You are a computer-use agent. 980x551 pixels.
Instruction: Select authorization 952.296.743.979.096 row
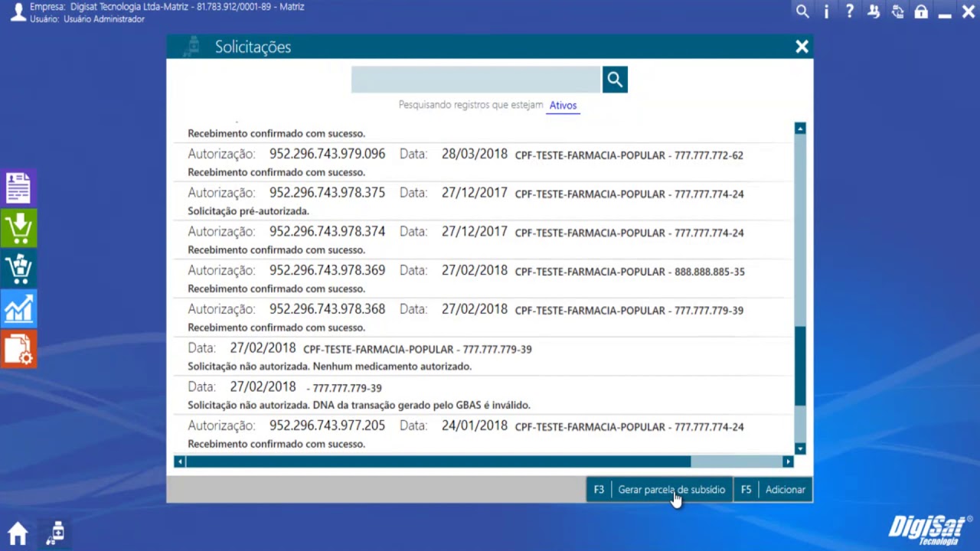(x=482, y=162)
